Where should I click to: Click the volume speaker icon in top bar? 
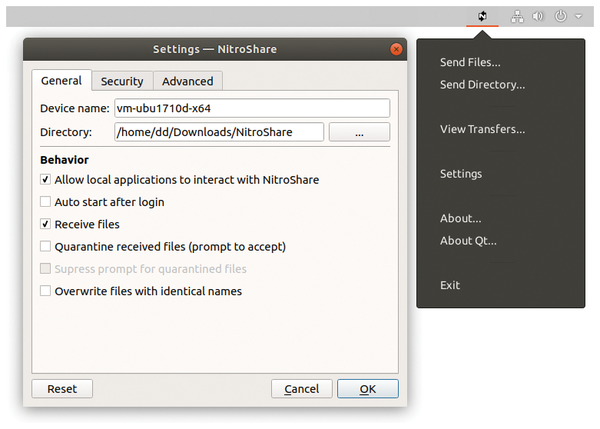coord(538,16)
